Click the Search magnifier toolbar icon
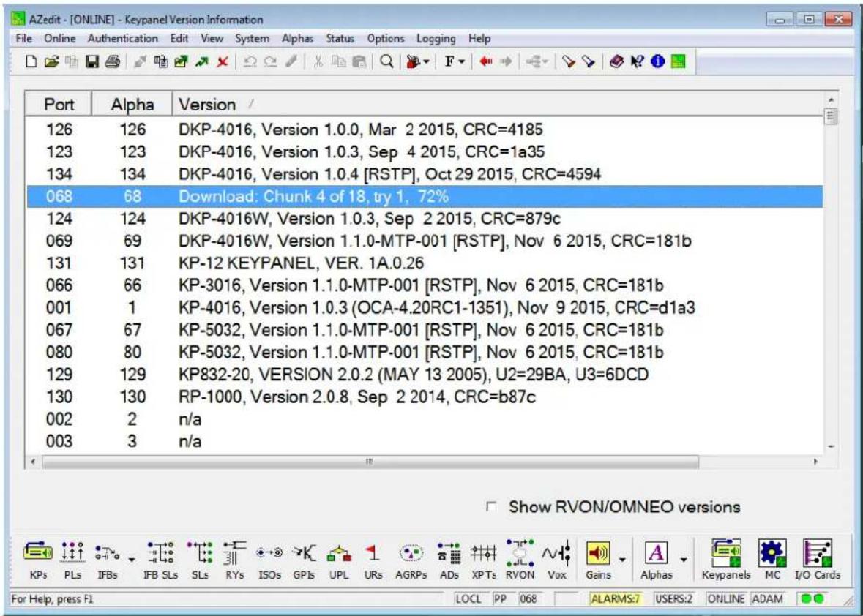This screenshot has width=863, height=616. coord(387,61)
